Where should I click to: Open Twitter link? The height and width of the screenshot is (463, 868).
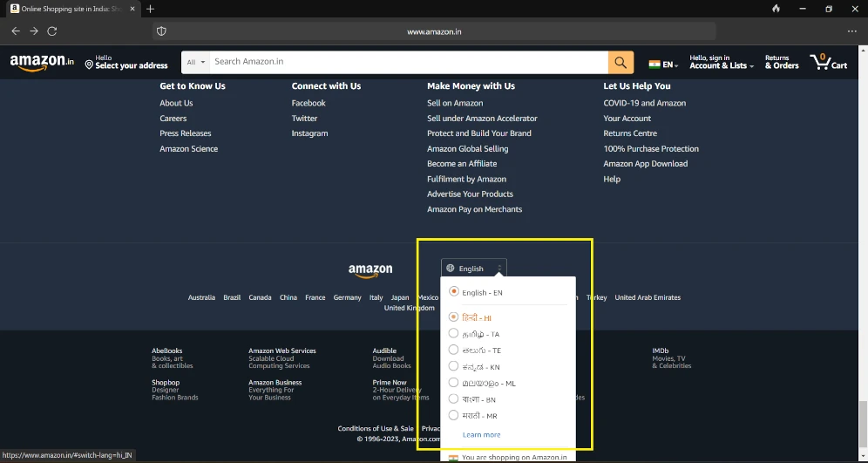tap(304, 119)
